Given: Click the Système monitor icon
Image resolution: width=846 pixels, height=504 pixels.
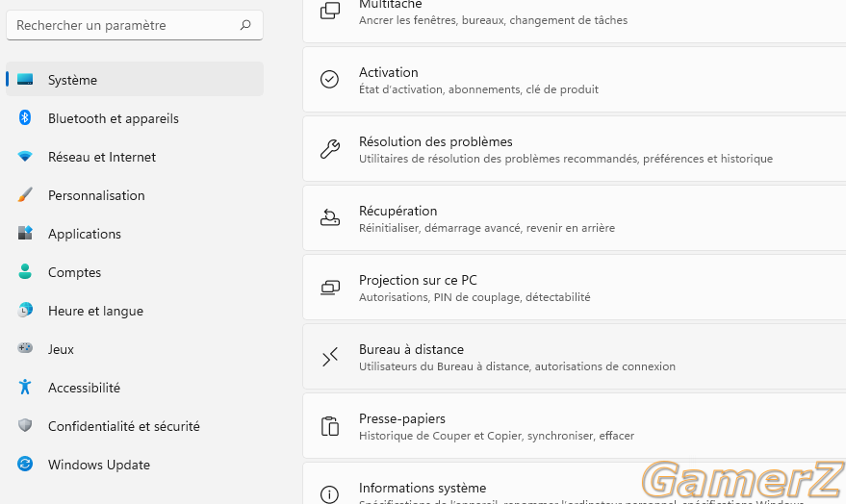Looking at the screenshot, I should coord(25,79).
